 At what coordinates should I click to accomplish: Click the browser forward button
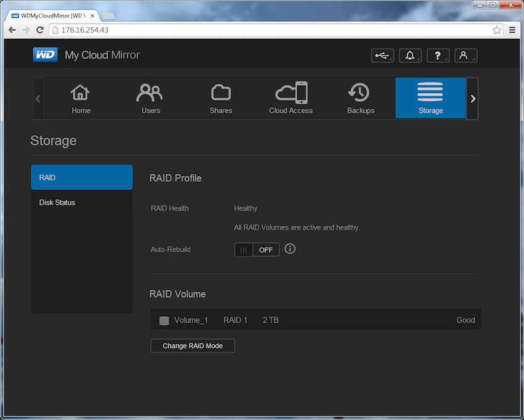click(26, 30)
